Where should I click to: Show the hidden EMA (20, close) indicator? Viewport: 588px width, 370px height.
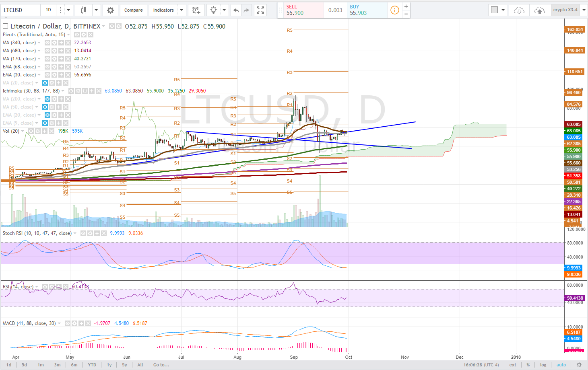47,115
